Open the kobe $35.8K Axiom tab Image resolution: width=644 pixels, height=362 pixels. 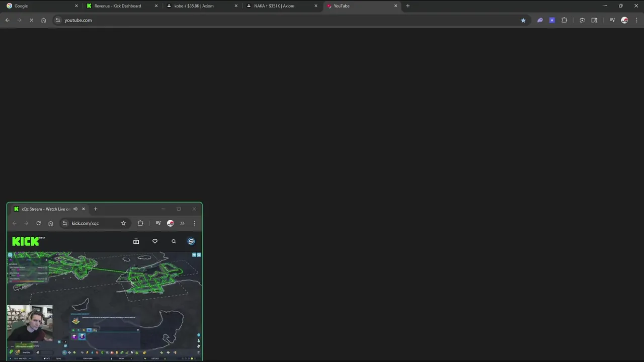click(x=201, y=6)
